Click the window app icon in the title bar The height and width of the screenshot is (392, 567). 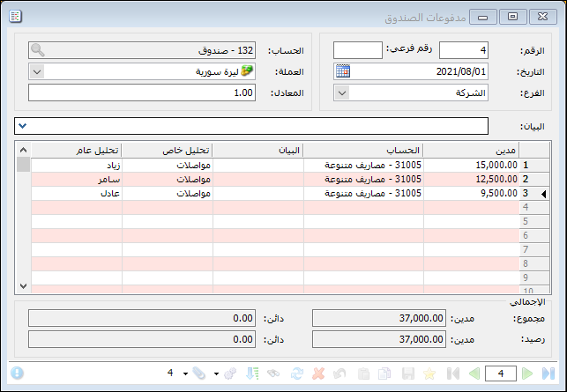coord(15,16)
